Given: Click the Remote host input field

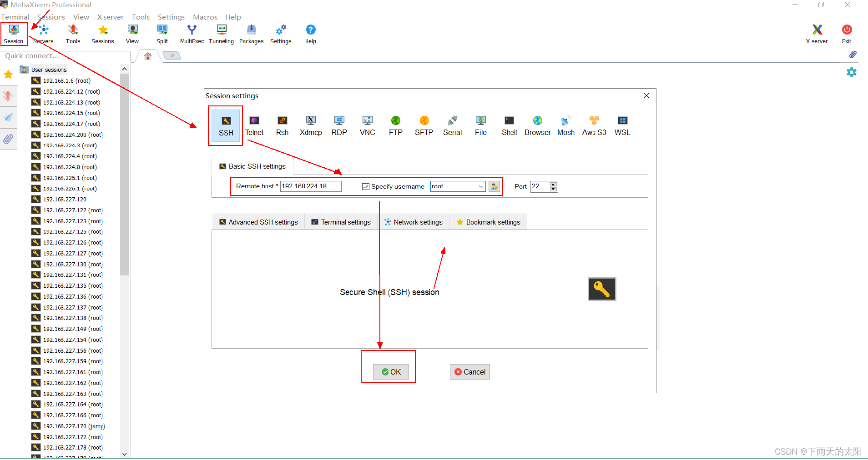Looking at the screenshot, I should 311,186.
